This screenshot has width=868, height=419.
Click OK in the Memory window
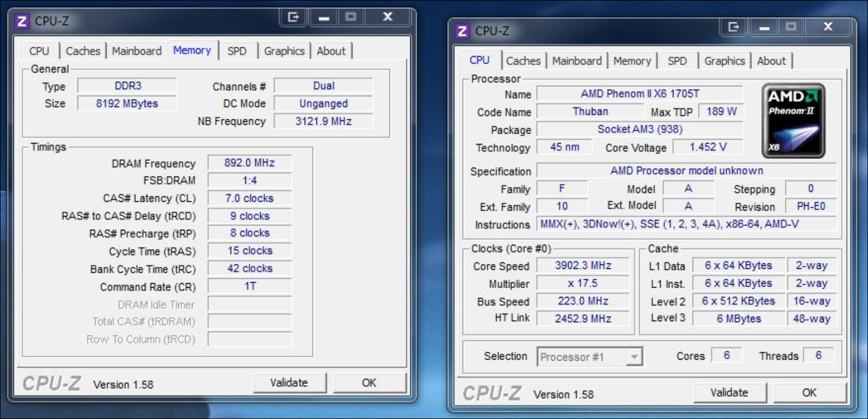click(x=370, y=383)
